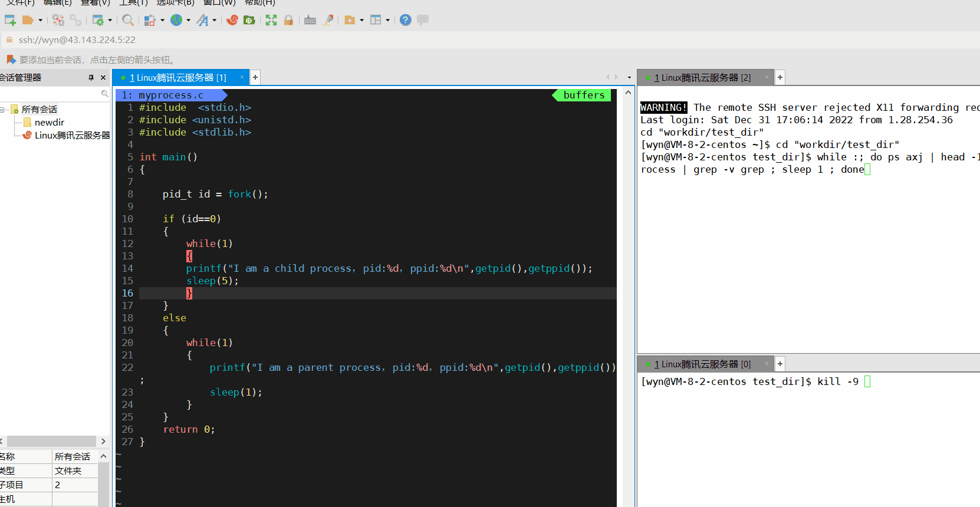Toggle full screen mode icon
Viewport: 980px width, 507px height.
coord(271,20)
